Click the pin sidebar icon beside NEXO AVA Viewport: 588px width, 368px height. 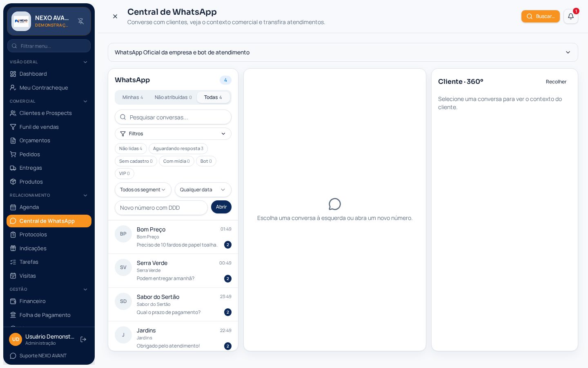[x=81, y=21]
